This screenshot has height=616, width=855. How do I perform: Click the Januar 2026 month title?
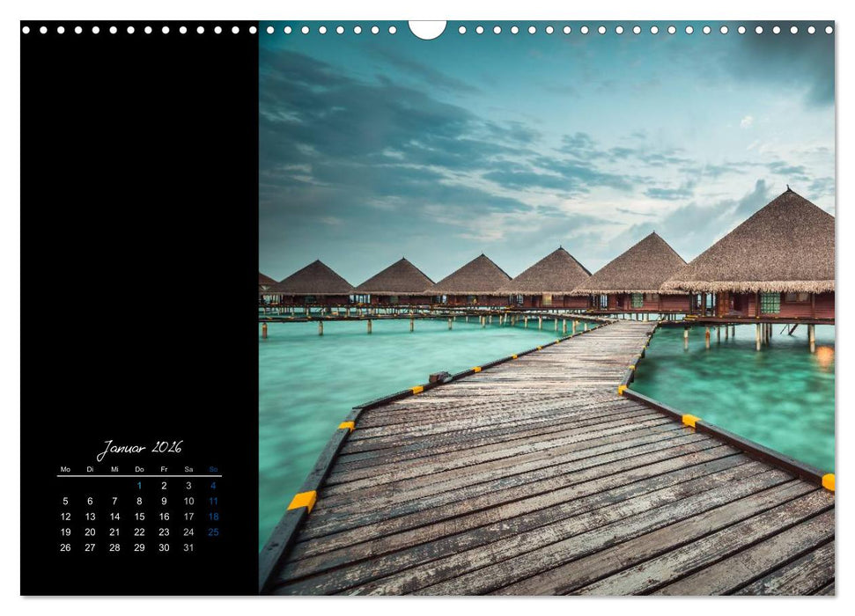click(144, 445)
